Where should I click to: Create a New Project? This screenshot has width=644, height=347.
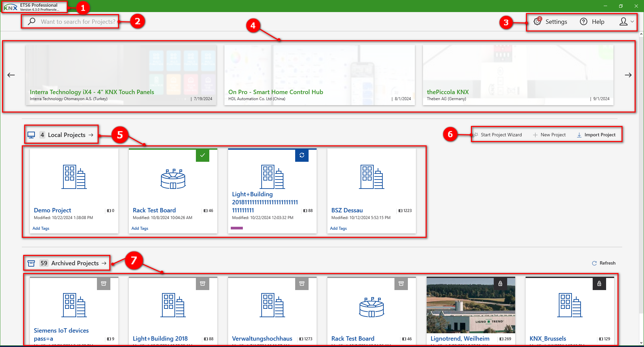click(x=553, y=135)
